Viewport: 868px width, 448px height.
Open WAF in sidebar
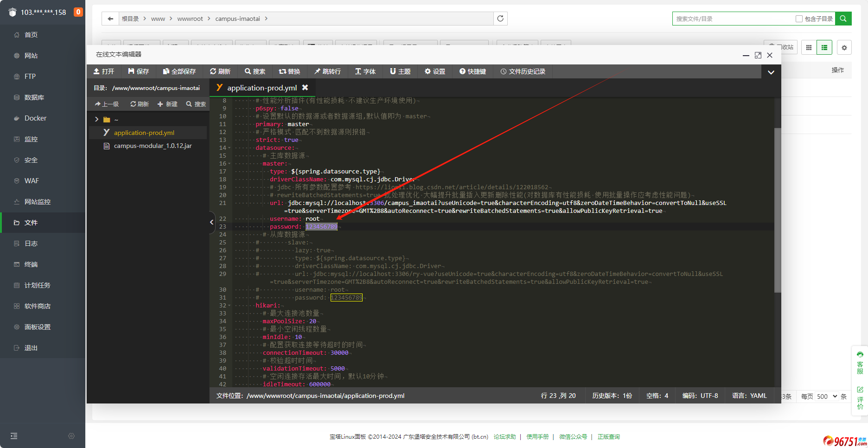pyautogui.click(x=43, y=181)
